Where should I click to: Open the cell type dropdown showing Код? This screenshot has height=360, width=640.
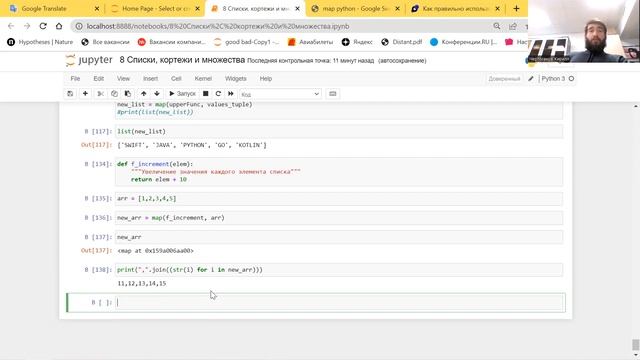pos(280,94)
